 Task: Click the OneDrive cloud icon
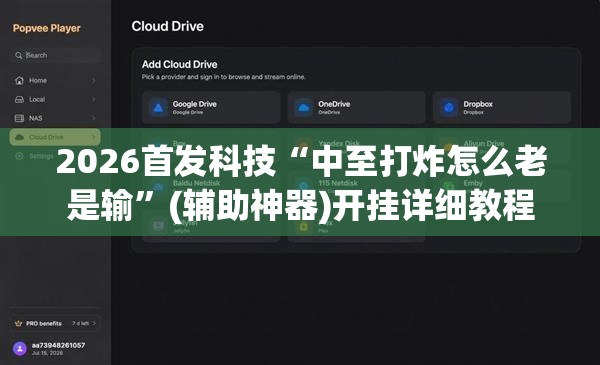(303, 108)
